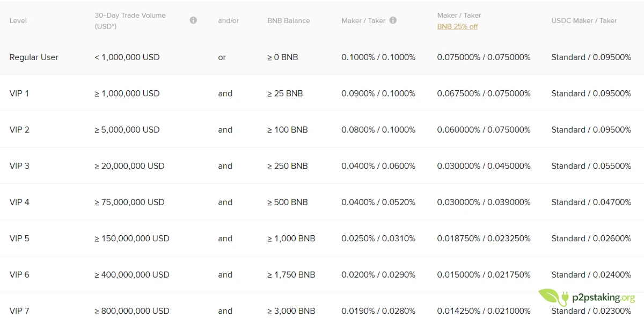
Task: Click the Level column header
Action: pos(18,20)
